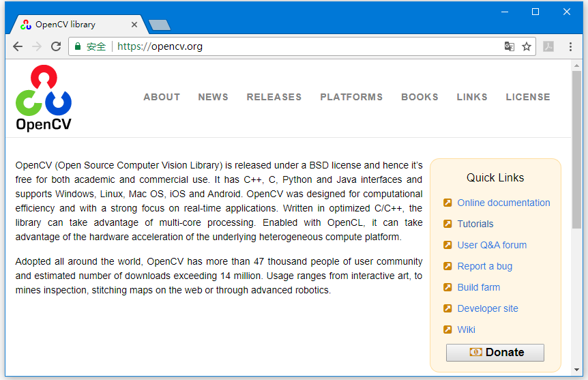Viewport: 588px width, 380px height.
Task: Open Chrome's three-dot menu
Action: (570, 46)
